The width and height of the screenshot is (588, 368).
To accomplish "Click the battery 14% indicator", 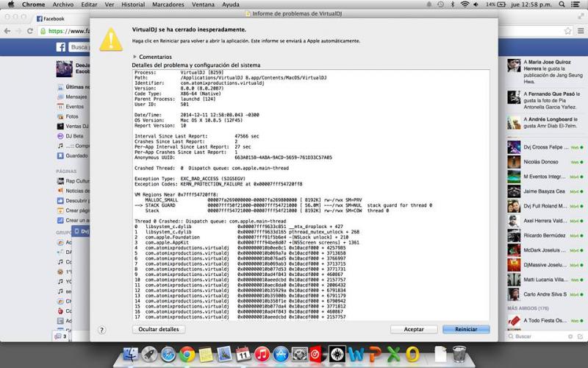I will pyautogui.click(x=495, y=4).
